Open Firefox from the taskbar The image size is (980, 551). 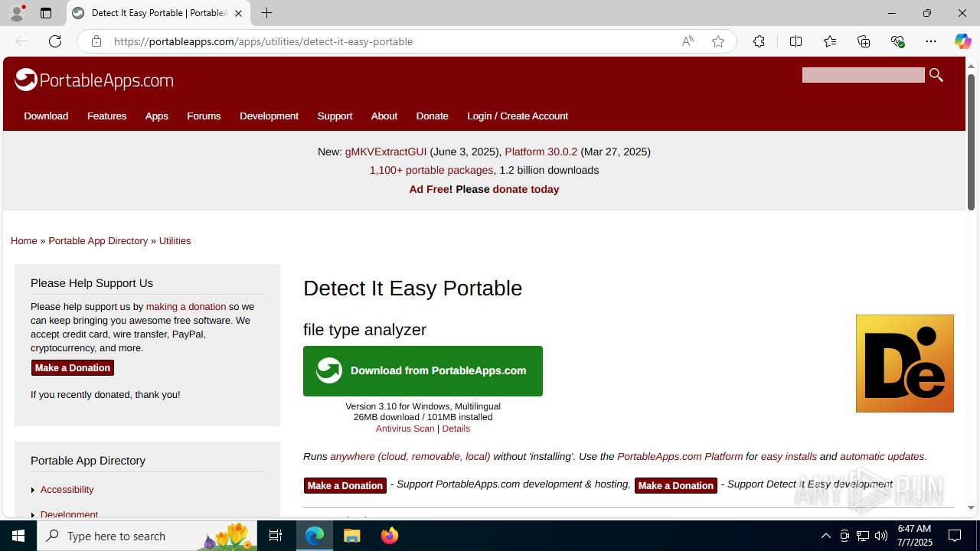[389, 536]
